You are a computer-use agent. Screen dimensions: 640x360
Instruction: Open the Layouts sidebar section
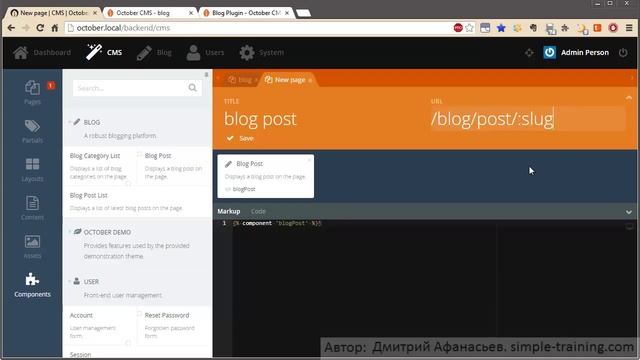point(32,170)
